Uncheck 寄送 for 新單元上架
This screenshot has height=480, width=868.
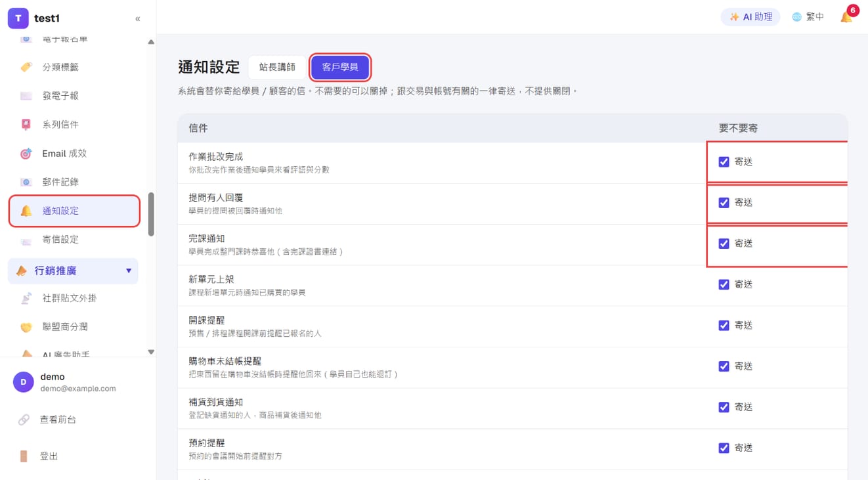[724, 284]
